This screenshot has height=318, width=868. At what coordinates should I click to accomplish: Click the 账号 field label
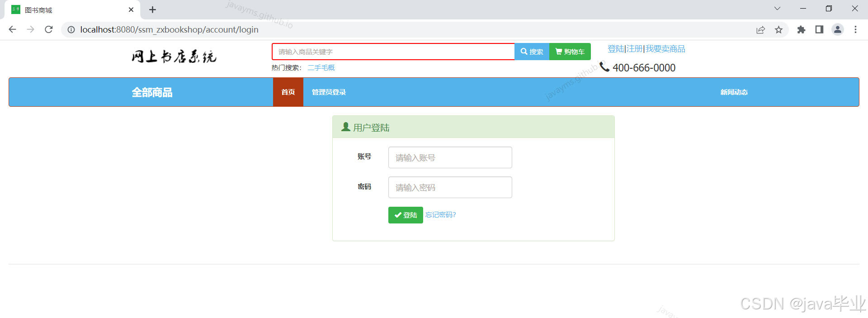point(364,157)
